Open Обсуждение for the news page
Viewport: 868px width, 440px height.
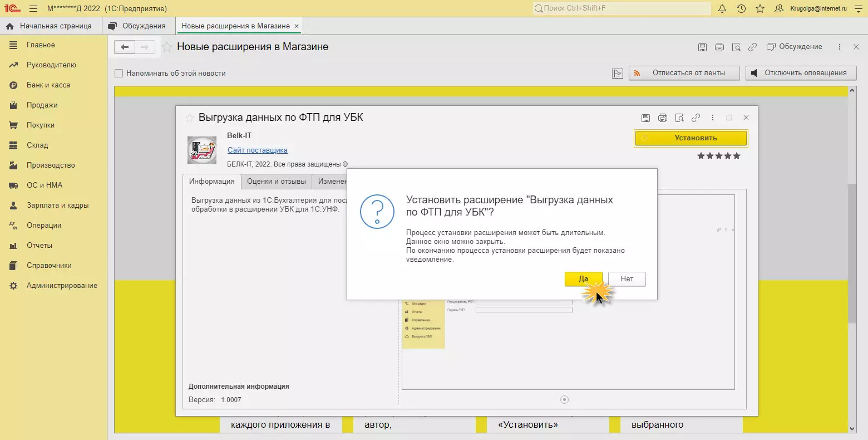click(x=795, y=47)
